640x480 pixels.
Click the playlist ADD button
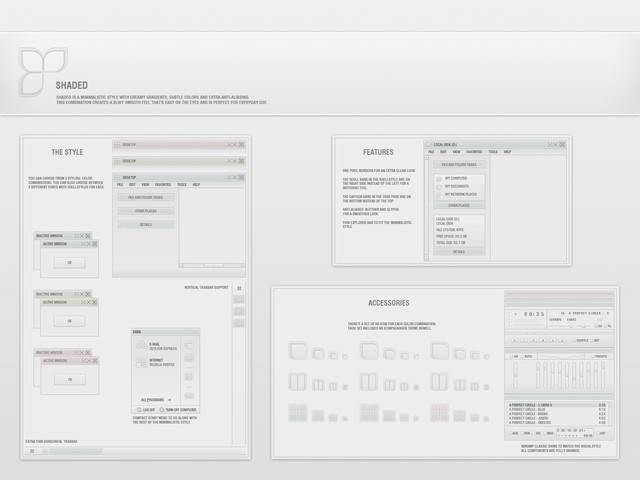[513, 433]
